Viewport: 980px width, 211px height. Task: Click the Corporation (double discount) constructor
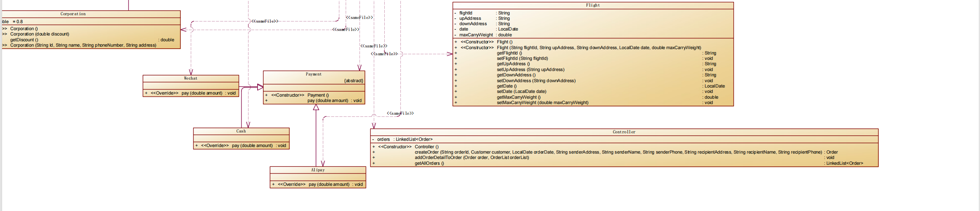(x=40, y=34)
